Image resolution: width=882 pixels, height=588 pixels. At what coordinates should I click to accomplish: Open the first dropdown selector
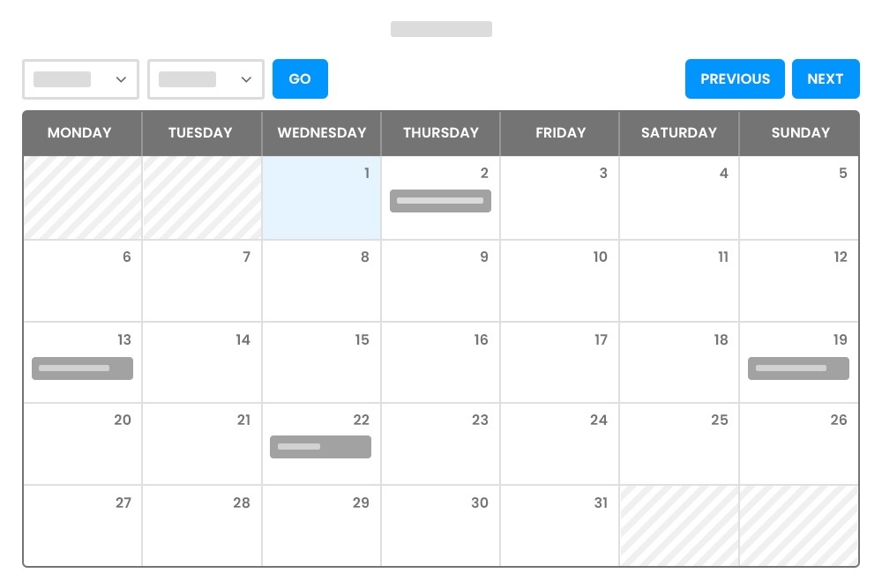[80, 79]
